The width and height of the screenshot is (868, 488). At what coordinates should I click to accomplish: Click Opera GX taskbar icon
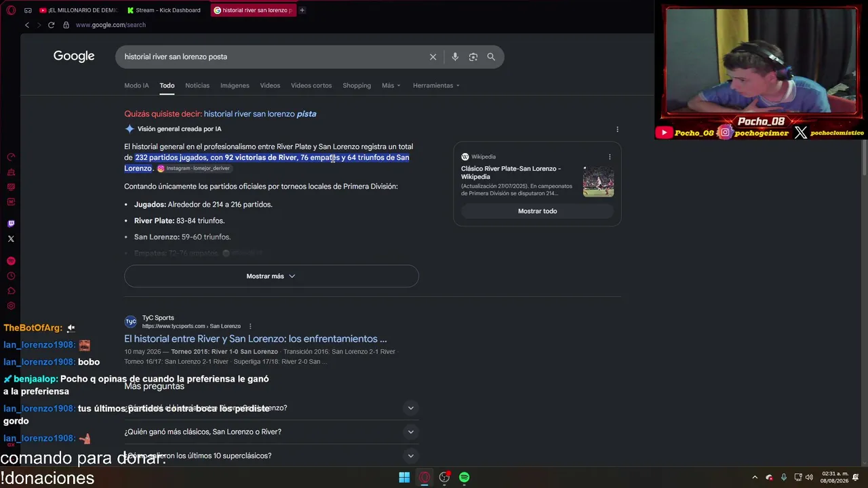click(x=425, y=477)
